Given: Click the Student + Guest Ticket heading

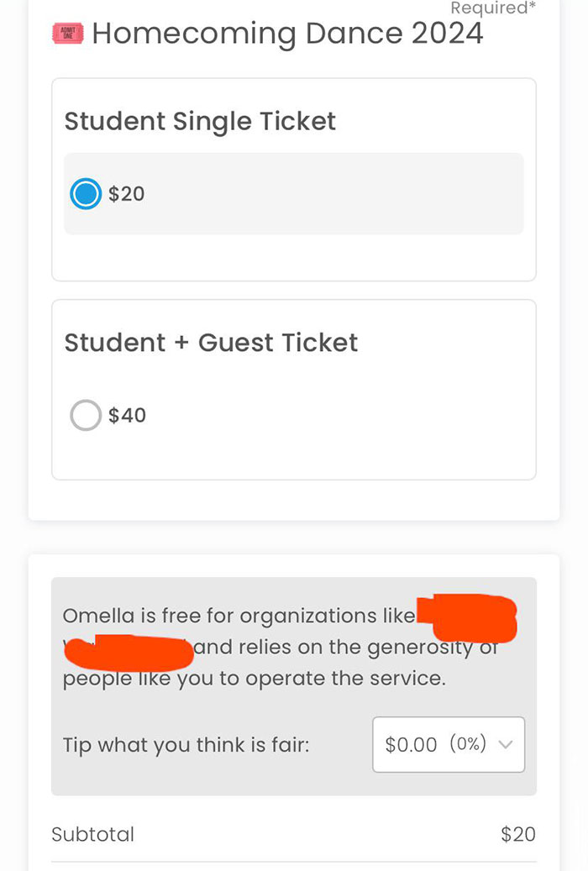Looking at the screenshot, I should 211,342.
